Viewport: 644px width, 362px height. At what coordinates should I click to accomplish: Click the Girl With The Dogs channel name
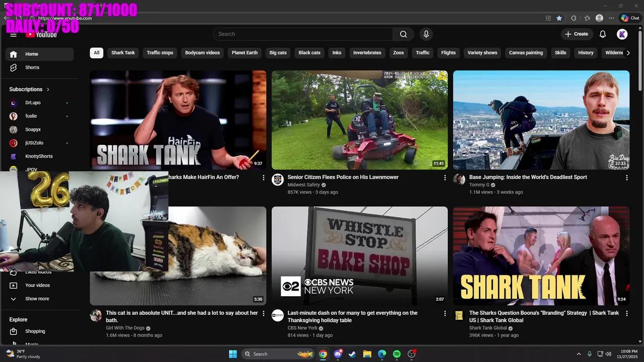[x=125, y=328]
